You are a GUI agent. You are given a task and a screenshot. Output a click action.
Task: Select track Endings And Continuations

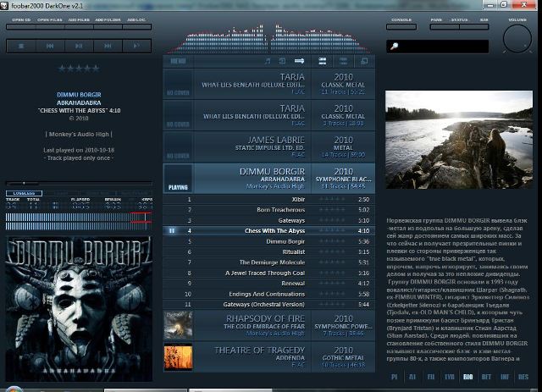point(269,294)
